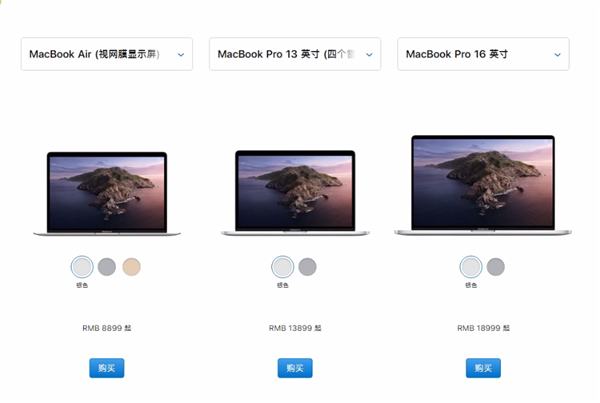Screen dimensions: 600x403
Task: Open the MacBook Pro 16 model dropdown
Action: click(483, 54)
